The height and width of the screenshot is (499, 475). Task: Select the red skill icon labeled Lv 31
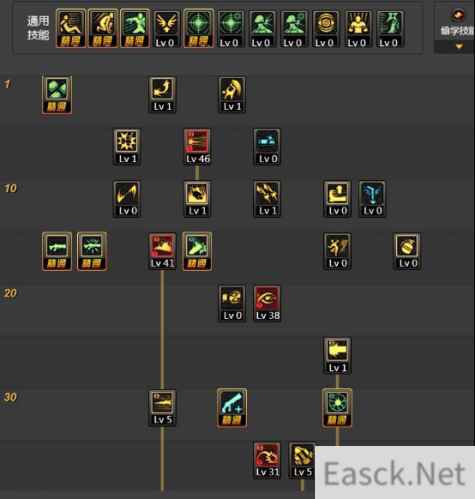[267, 460]
